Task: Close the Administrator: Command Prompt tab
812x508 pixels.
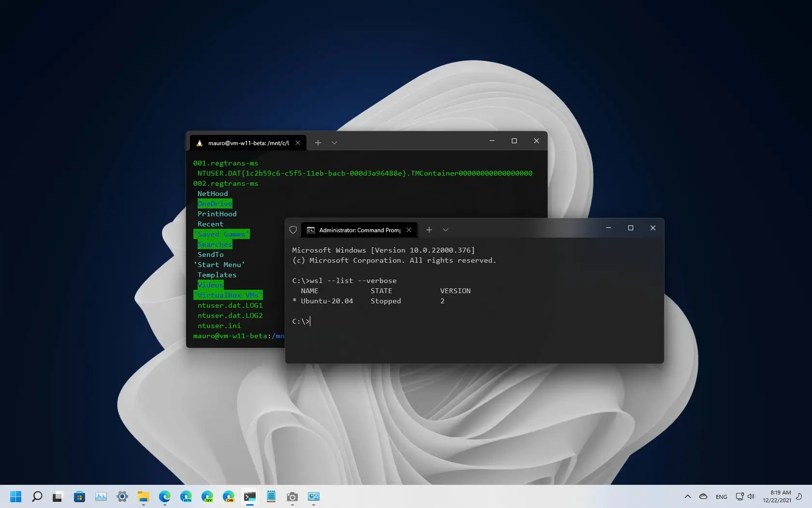Action: click(x=409, y=230)
